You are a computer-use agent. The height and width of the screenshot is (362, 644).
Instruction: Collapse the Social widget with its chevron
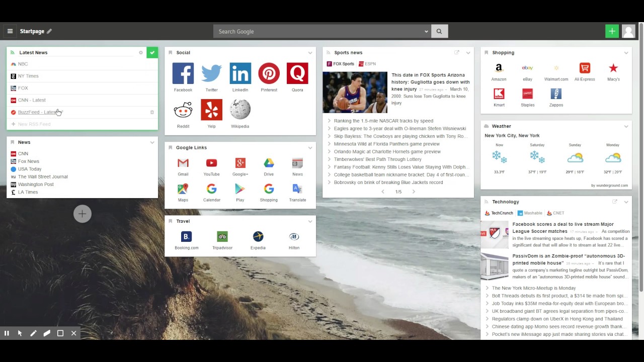[310, 52]
